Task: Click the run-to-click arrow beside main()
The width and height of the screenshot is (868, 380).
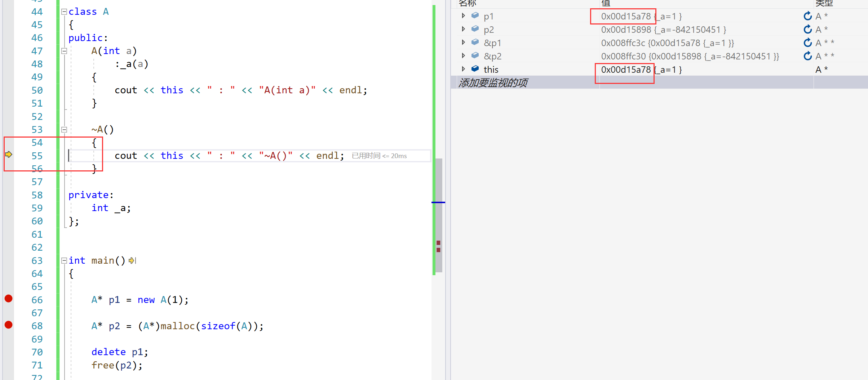Action: click(132, 260)
